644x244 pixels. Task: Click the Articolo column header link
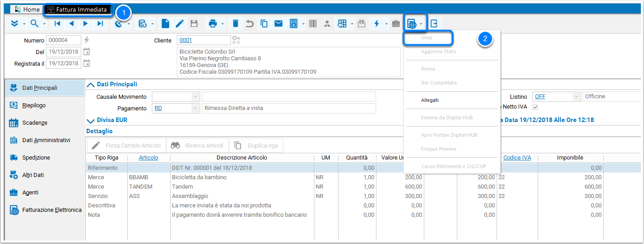(148, 157)
